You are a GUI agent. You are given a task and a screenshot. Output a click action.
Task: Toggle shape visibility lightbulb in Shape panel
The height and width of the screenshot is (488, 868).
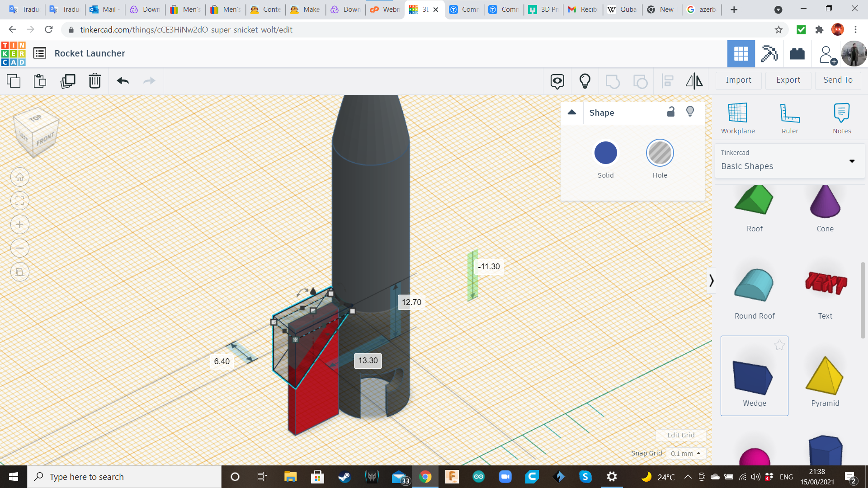[x=690, y=112]
